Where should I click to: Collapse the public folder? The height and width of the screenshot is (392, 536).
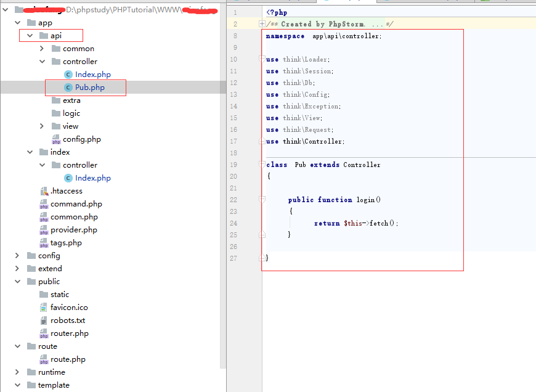[x=17, y=281]
